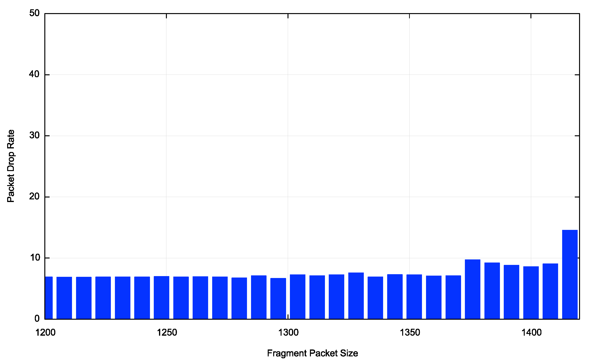Click the y-axis label 0
This screenshot has height=364, width=596.
coord(37,318)
